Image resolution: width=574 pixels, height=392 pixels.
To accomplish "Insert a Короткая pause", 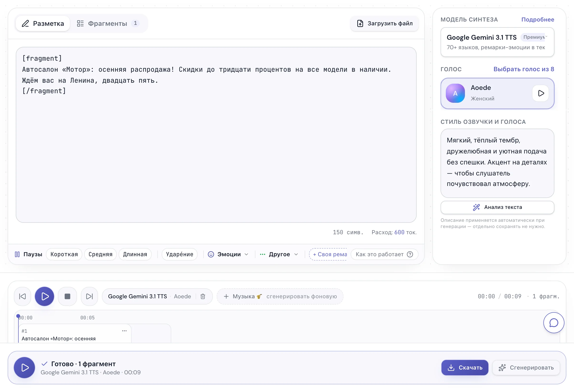I will pyautogui.click(x=64, y=254).
